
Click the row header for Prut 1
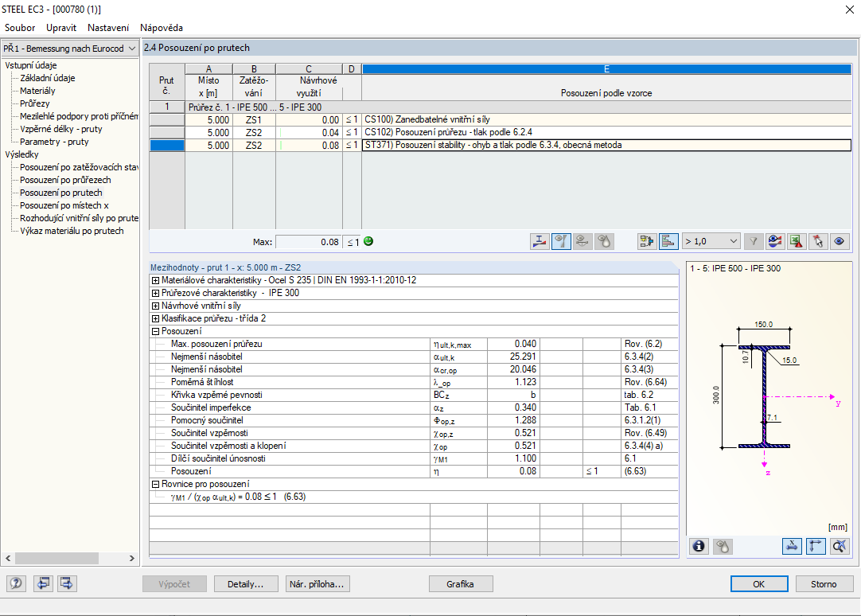(x=167, y=107)
